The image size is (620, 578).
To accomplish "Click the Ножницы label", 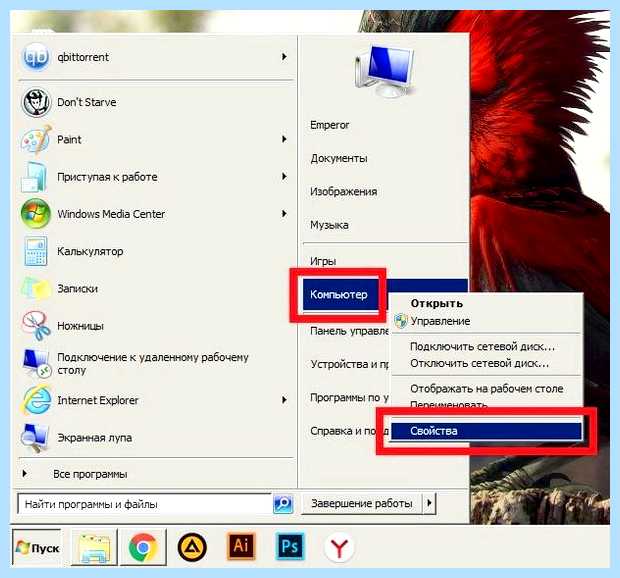I will click(80, 326).
